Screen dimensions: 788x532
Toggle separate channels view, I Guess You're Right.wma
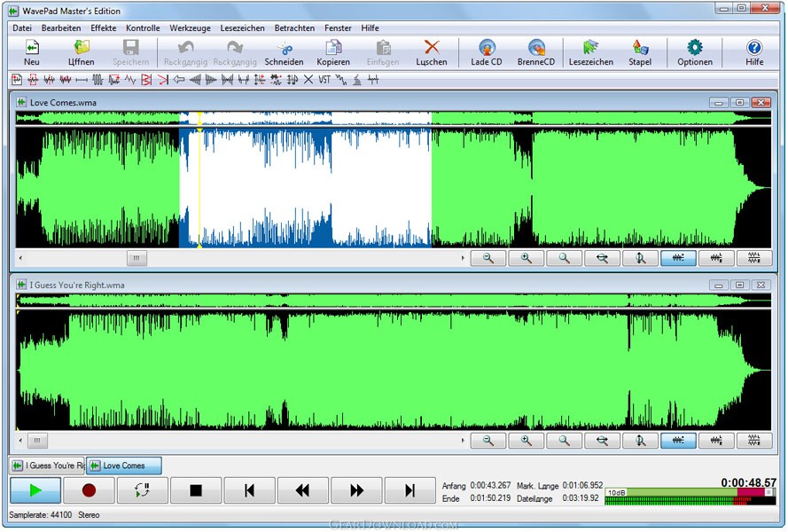[x=754, y=441]
